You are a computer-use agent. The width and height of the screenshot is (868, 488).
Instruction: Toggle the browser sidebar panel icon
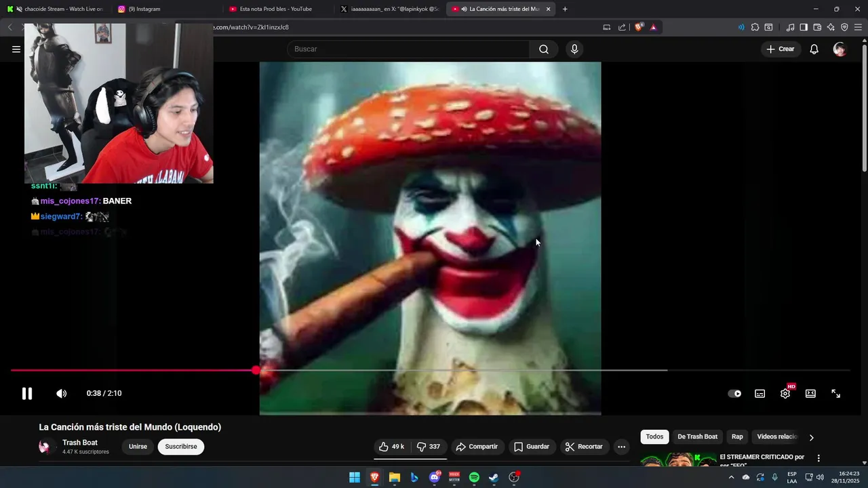click(804, 27)
